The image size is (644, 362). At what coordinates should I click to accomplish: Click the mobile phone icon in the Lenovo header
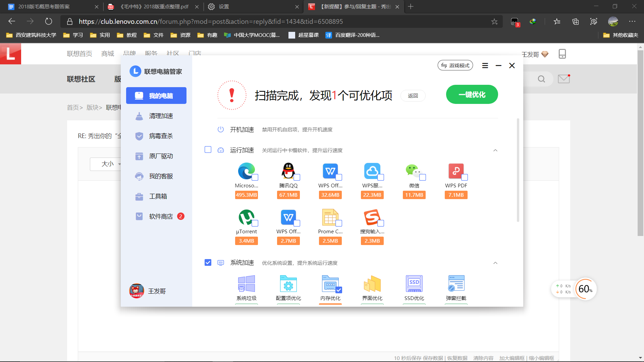tap(562, 54)
